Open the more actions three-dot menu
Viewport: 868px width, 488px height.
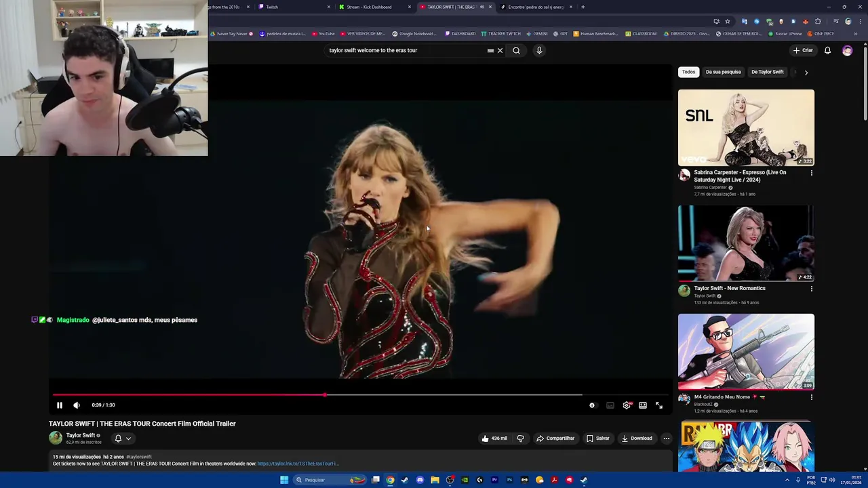point(667,439)
